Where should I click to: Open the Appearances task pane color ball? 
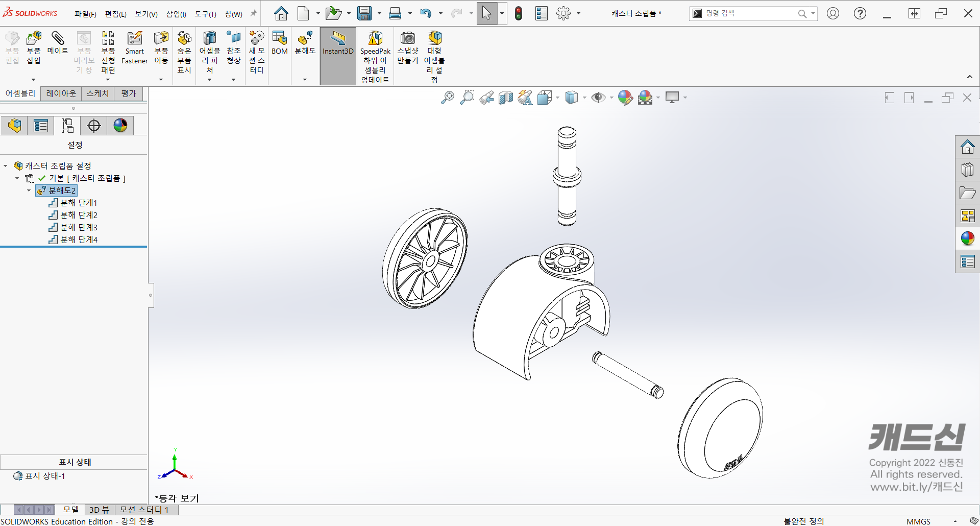point(968,238)
